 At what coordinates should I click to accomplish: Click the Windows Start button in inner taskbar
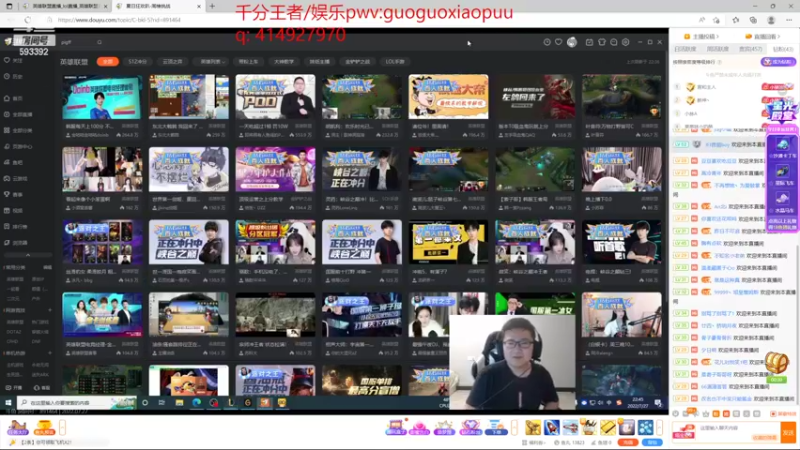8,403
